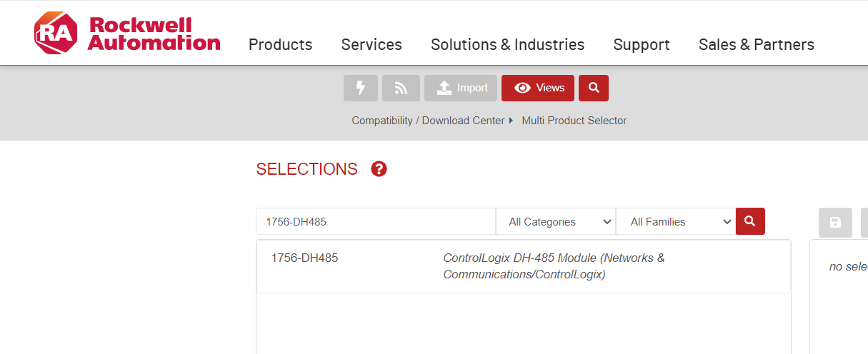Open the Sales & Partners menu
Viewport: 868px width, 354px height.
pos(756,44)
